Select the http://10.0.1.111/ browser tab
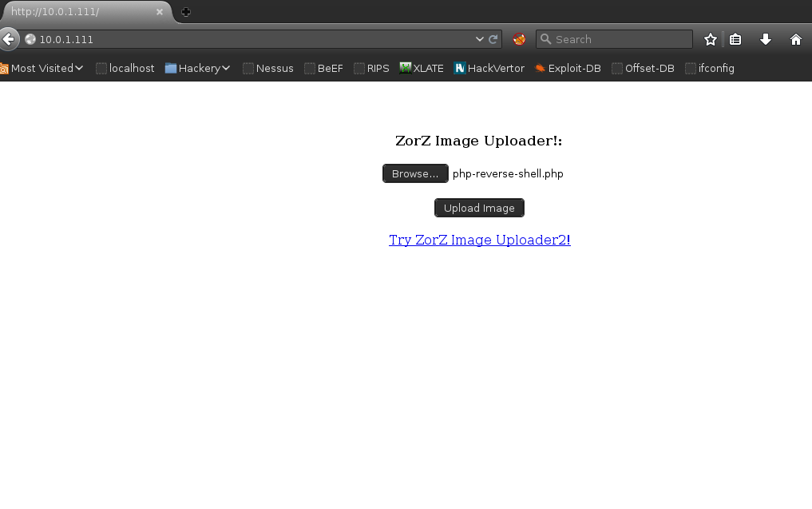 pyautogui.click(x=80, y=12)
